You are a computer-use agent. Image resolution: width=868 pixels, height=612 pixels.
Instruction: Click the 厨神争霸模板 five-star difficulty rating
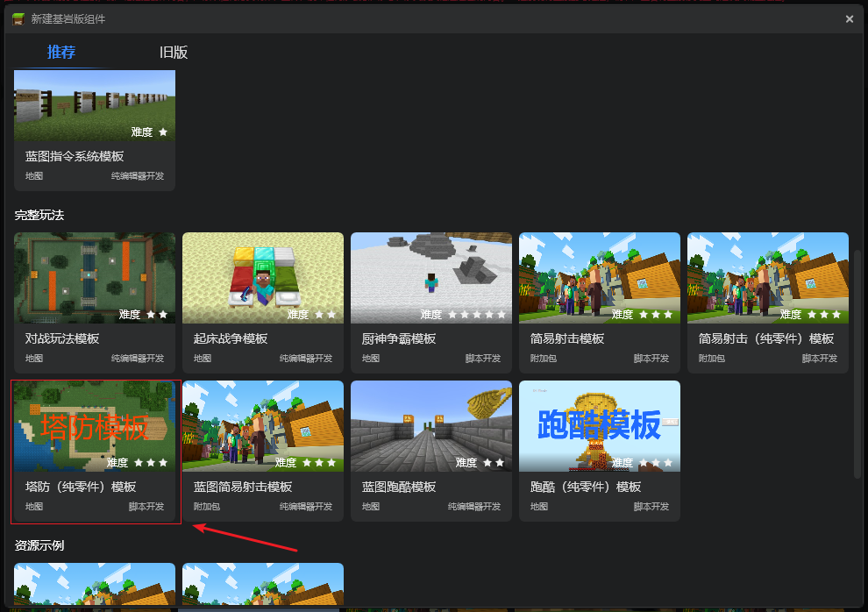point(477,315)
